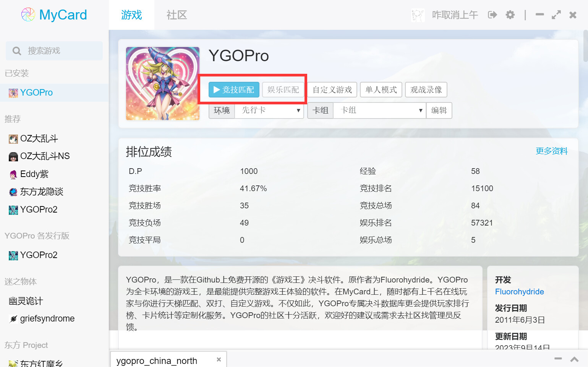Click the vertical scrollbar on right edge

click(586, 46)
